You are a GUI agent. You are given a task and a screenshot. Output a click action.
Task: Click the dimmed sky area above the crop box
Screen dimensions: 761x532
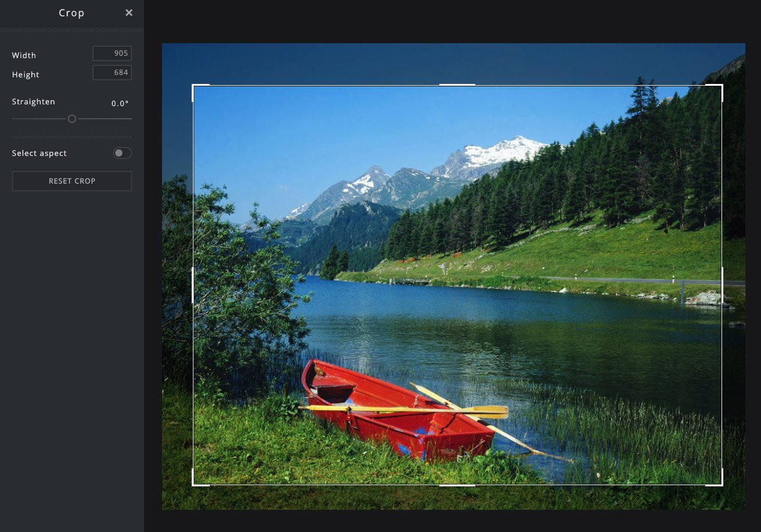point(456,63)
